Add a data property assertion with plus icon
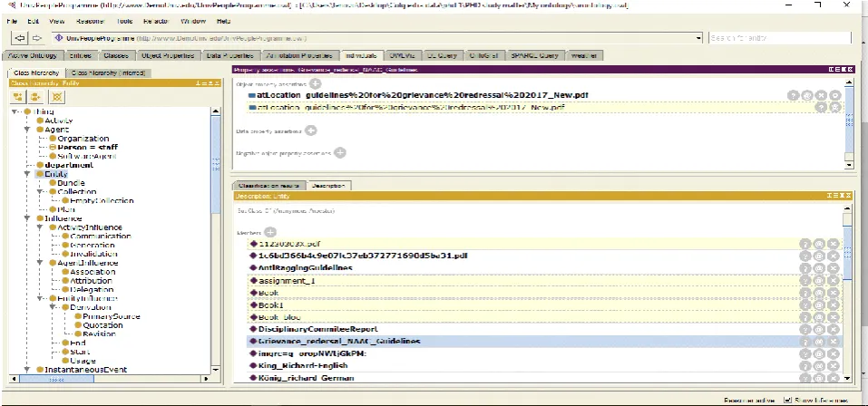Screen dimensions: 868x406 click(x=310, y=130)
